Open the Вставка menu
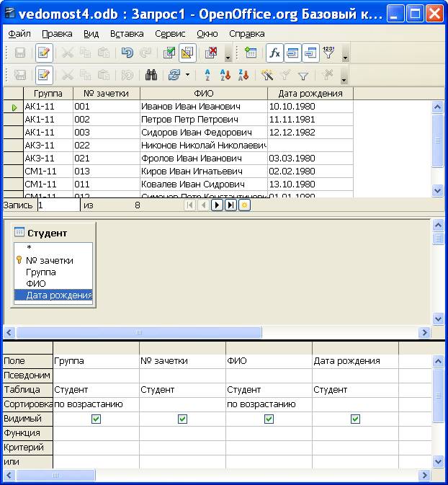The height and width of the screenshot is (485, 448). click(127, 34)
